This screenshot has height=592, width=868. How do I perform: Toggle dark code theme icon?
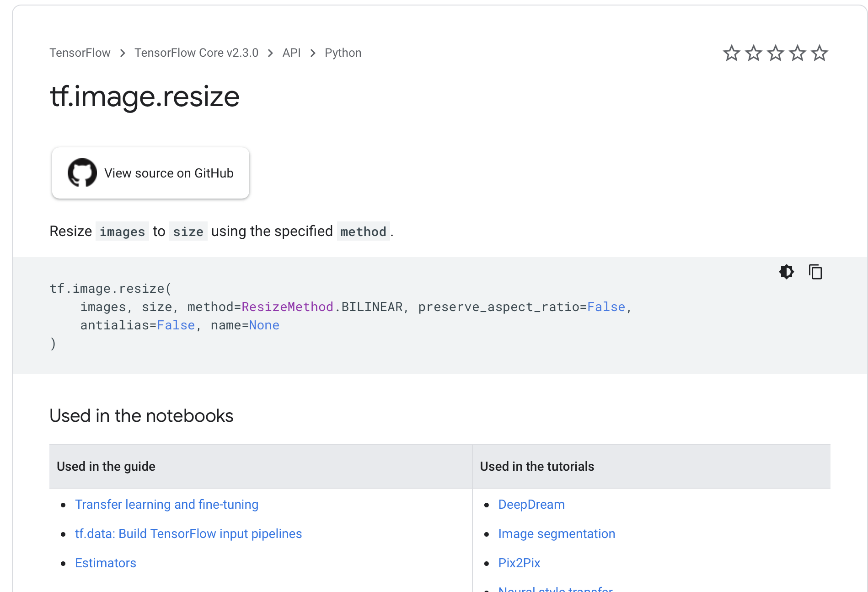point(787,272)
